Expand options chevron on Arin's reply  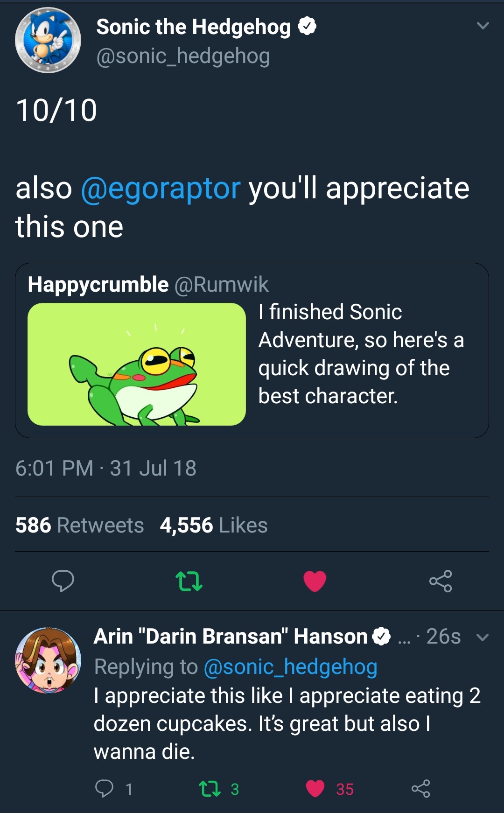coord(483,637)
